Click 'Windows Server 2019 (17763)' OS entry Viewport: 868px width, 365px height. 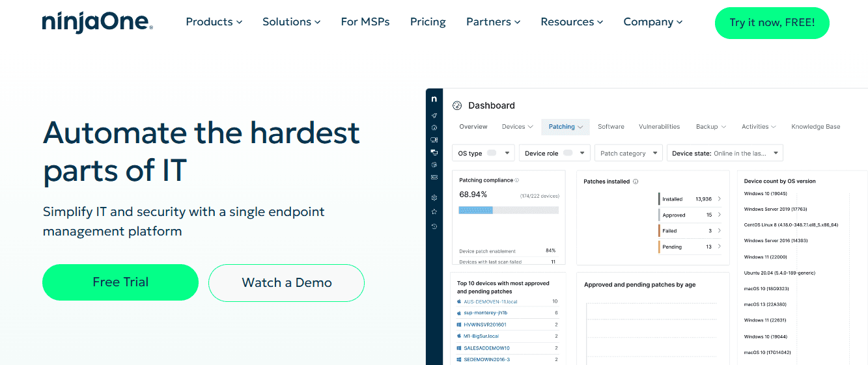point(776,210)
